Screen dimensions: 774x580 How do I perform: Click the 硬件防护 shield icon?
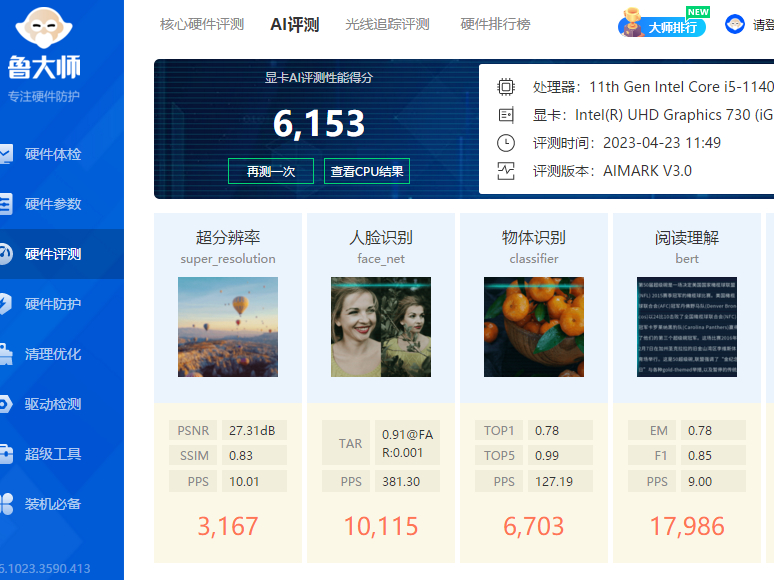[6, 304]
